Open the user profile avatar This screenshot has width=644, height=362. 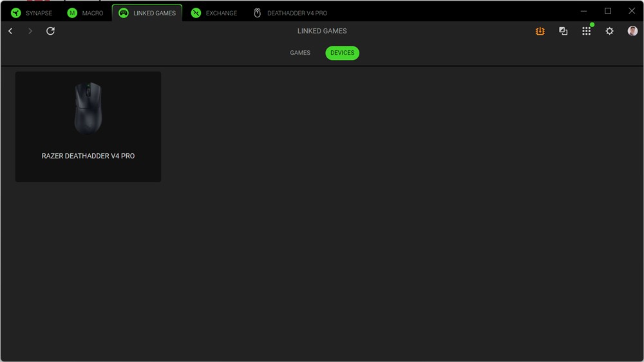point(632,31)
